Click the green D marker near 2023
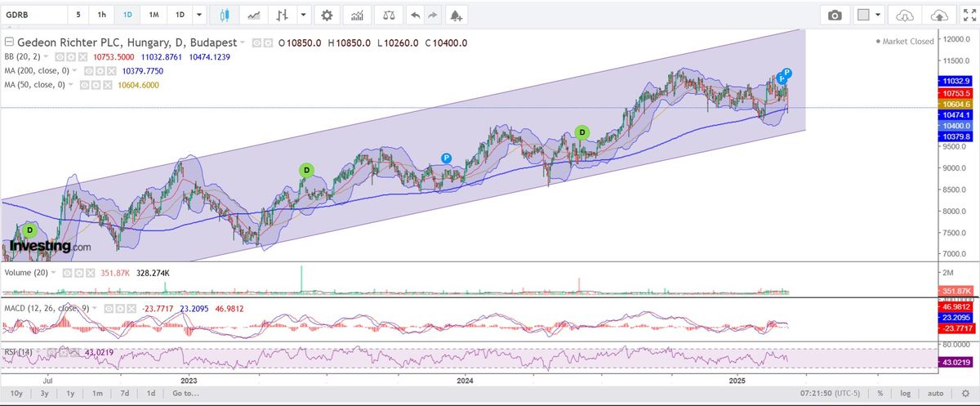Image resolution: width=980 pixels, height=406 pixels. (x=307, y=171)
